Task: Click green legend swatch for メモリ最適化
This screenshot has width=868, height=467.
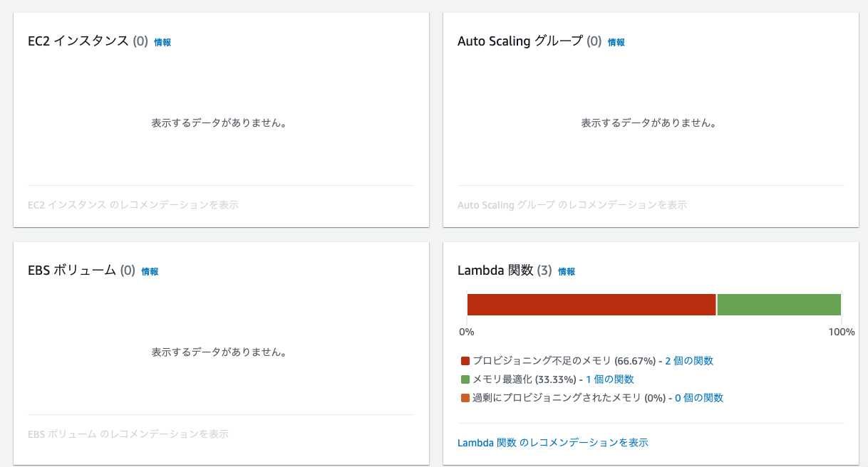Action: (x=465, y=379)
